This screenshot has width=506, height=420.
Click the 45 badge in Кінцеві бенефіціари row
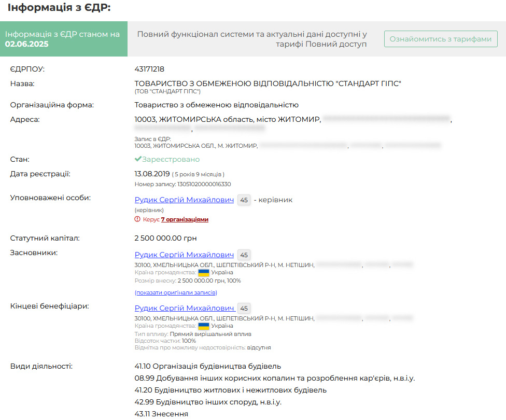[244, 309]
